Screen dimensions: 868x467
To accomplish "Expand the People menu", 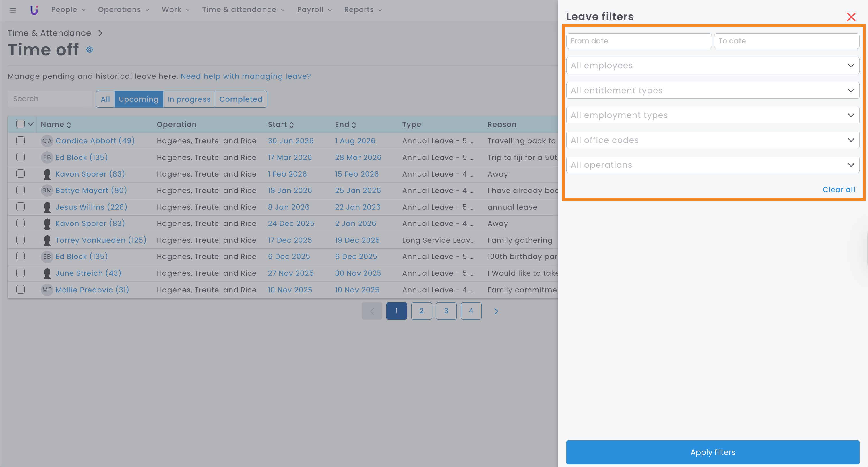I will tap(68, 10).
